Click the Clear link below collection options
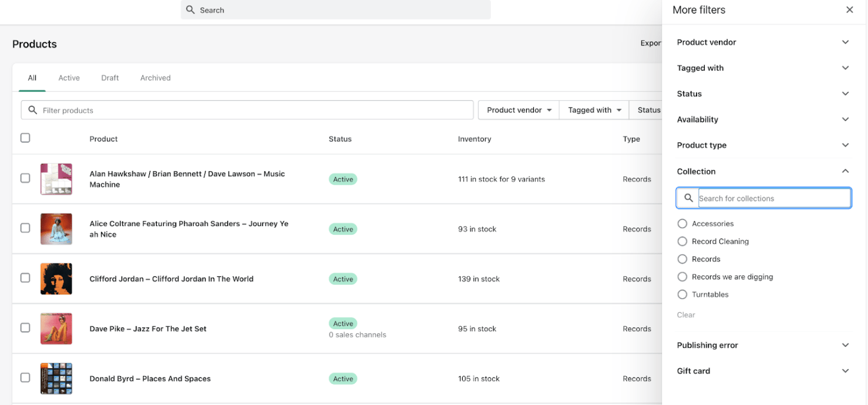The image size is (868, 405). tap(685, 315)
